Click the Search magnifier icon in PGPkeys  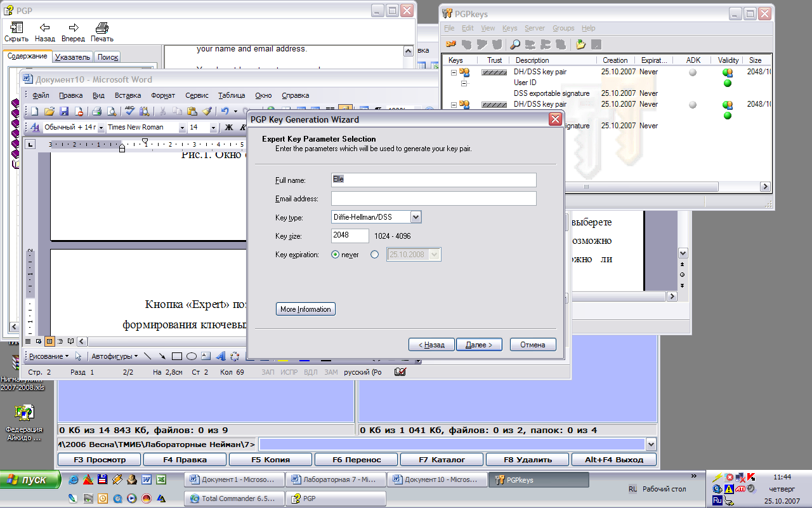tap(515, 44)
